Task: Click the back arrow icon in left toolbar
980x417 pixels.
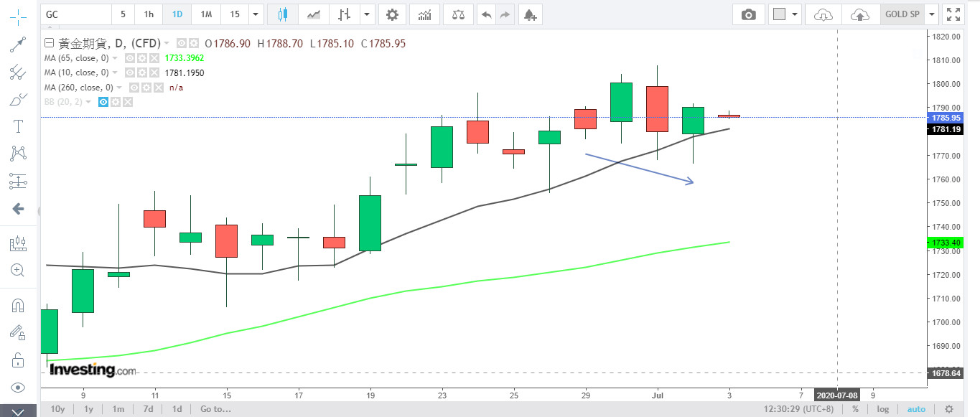Action: coord(18,209)
